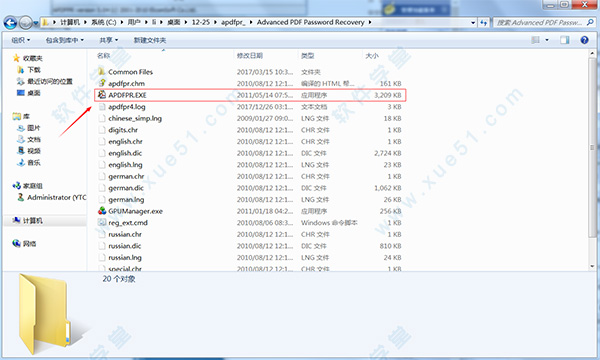Viewport: 600px width, 360px height.
Task: Select 视频 library in the sidebar
Action: [34, 151]
